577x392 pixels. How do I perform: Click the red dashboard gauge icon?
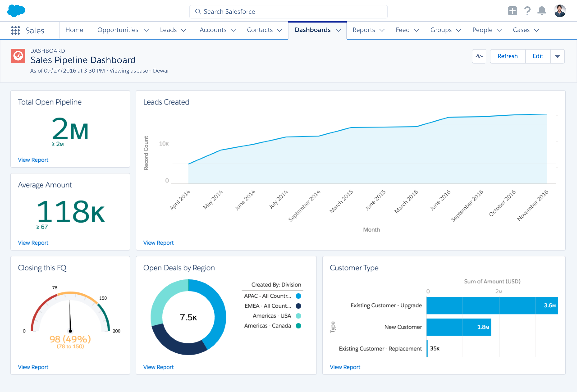18,56
